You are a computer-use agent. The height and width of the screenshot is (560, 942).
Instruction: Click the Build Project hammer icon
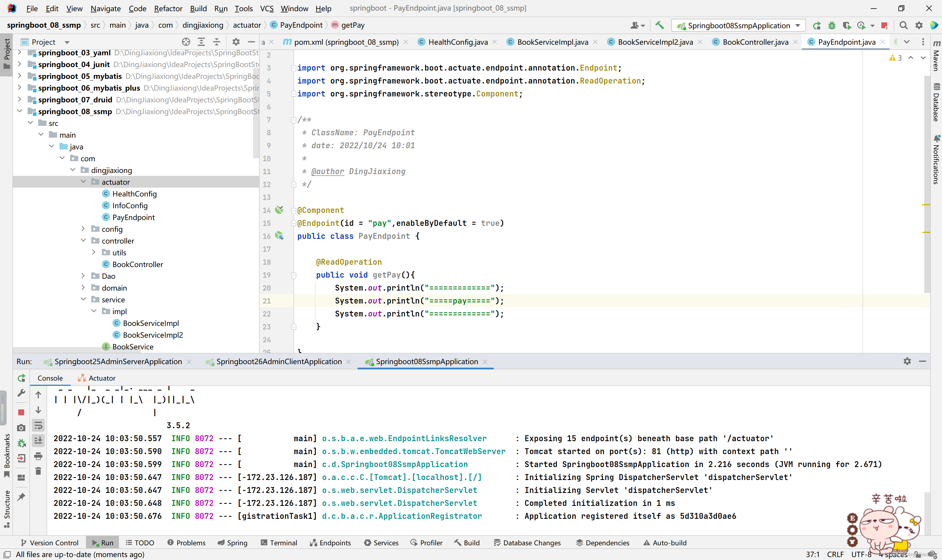(659, 25)
